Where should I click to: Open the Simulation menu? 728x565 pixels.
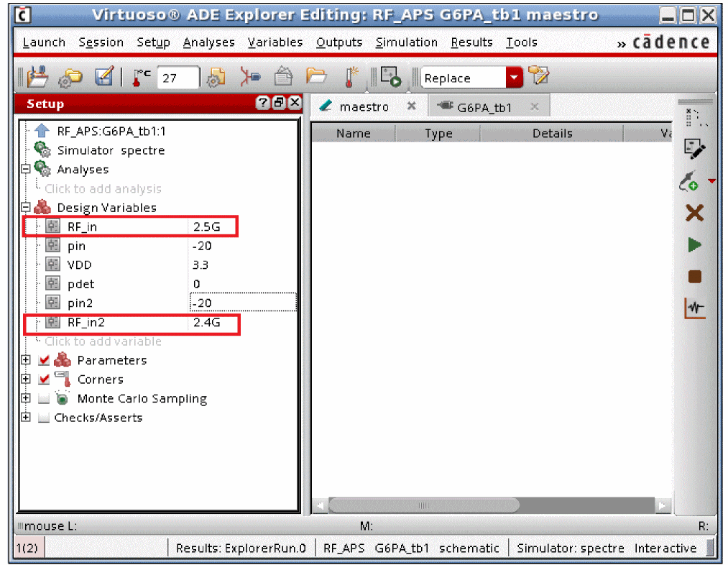406,42
